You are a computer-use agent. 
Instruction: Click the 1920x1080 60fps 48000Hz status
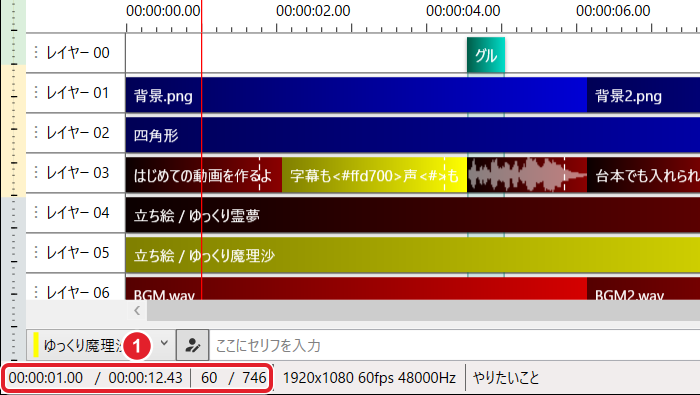pos(369,378)
